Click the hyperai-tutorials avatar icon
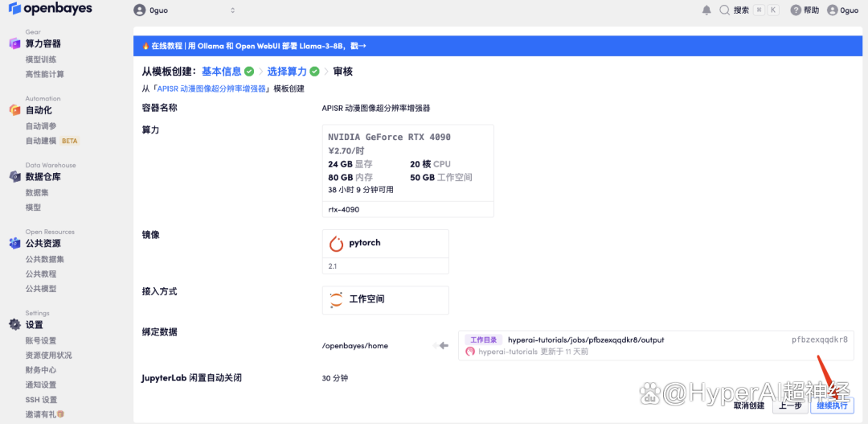 pyautogui.click(x=470, y=352)
